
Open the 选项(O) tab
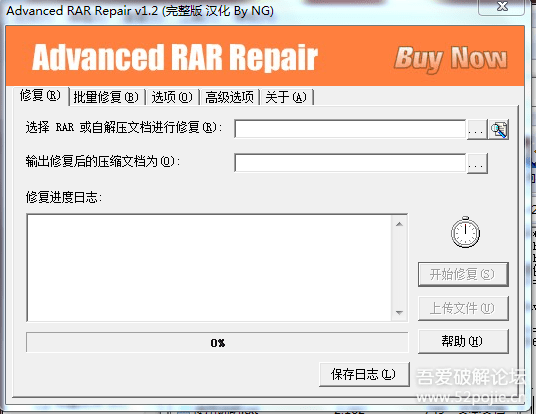coord(172,97)
